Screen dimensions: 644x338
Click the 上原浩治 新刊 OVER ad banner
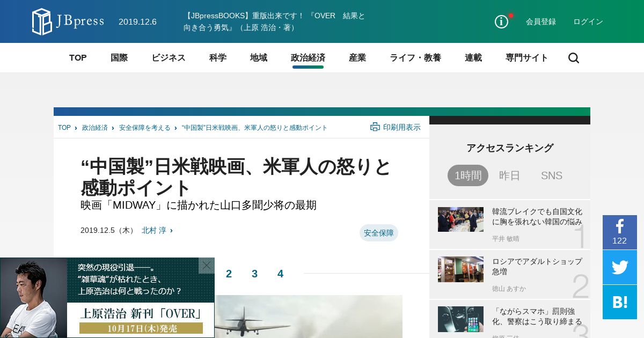107,298
